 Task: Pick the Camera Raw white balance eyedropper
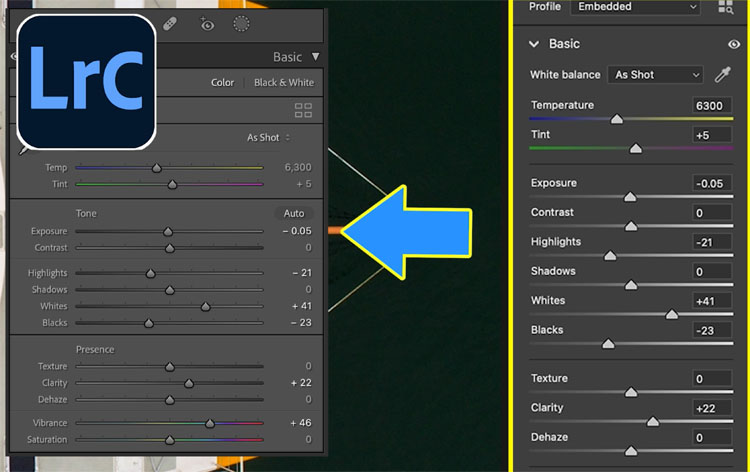point(723,75)
